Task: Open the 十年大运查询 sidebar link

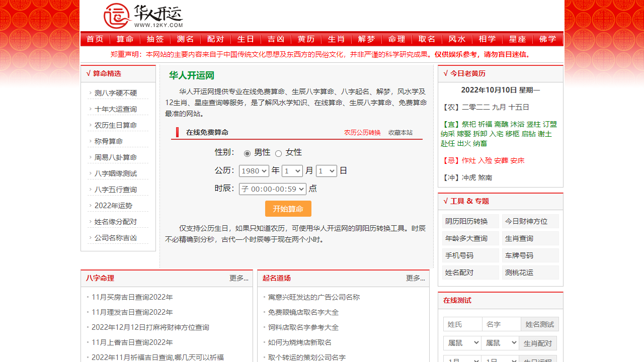Action: [116, 109]
